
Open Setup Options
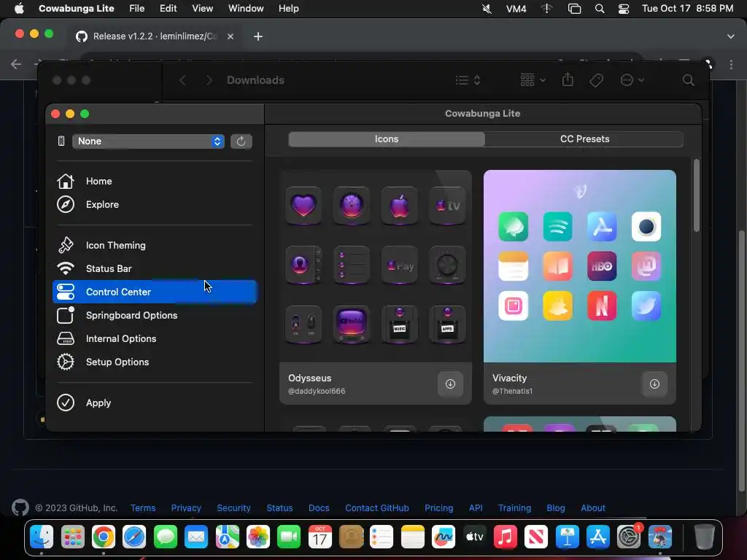tap(155, 362)
